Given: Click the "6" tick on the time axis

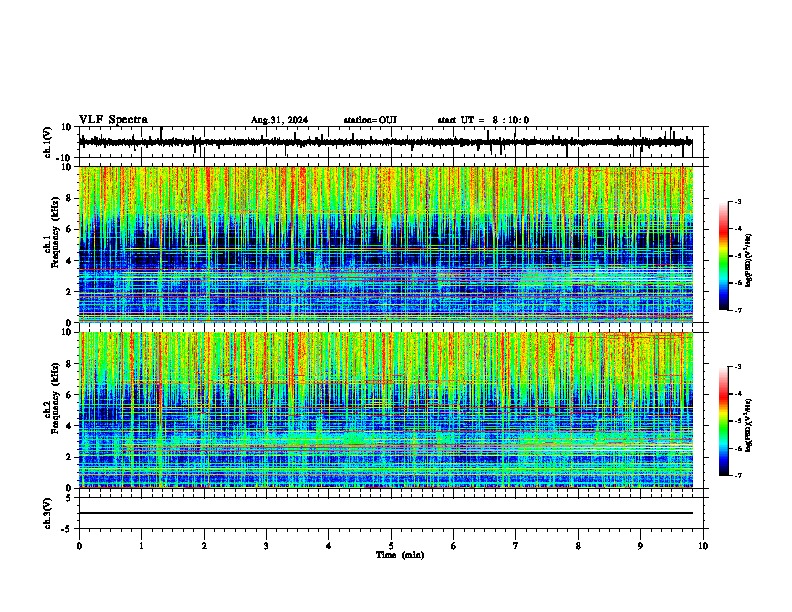Looking at the screenshot, I should 454,546.
